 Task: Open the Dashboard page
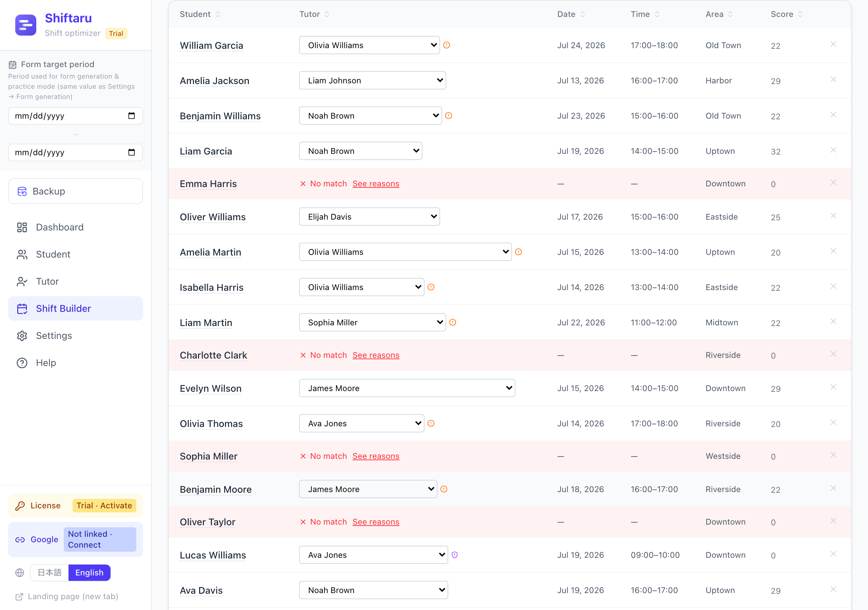76,227
